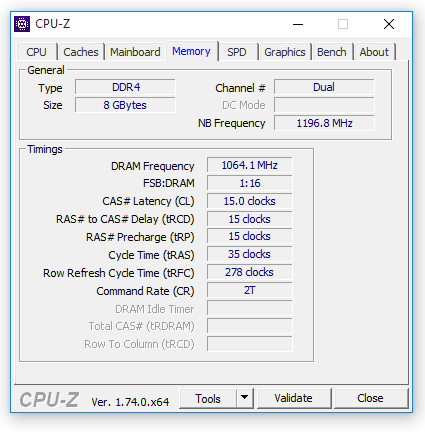This screenshot has height=432, width=425.
Task: Click 'Row Refresh Cycle Time (tRFC)' label
Action: click(x=119, y=273)
